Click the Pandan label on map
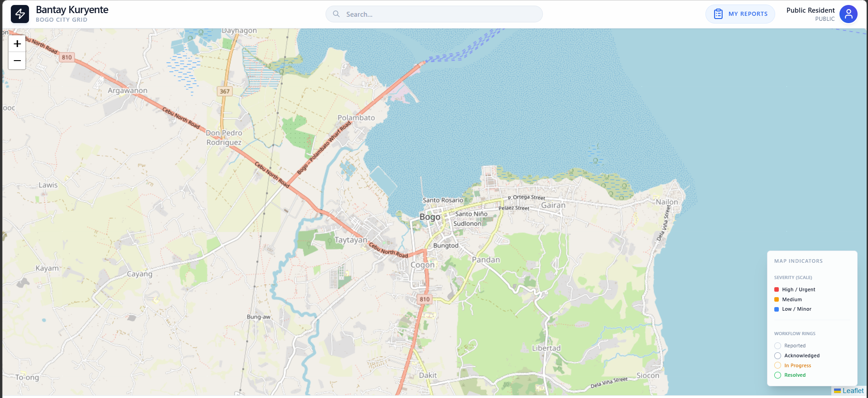The width and height of the screenshot is (868, 398). (x=486, y=260)
